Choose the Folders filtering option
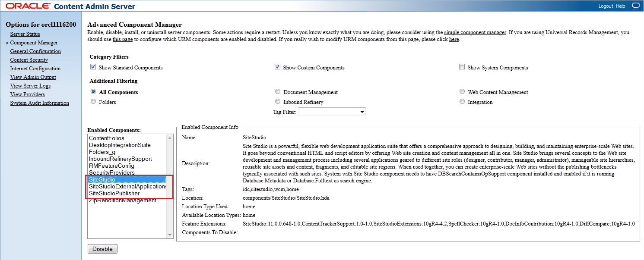The width and height of the screenshot is (644, 260). click(x=93, y=101)
